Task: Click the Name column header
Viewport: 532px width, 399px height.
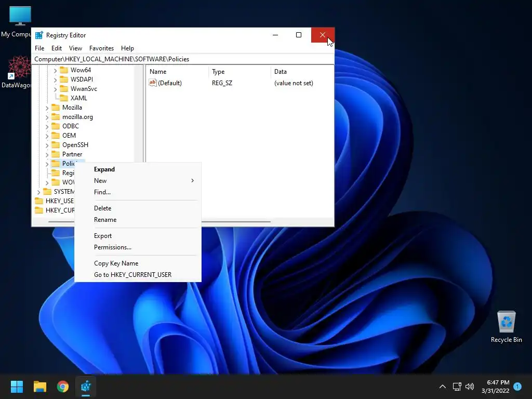Action: point(178,72)
